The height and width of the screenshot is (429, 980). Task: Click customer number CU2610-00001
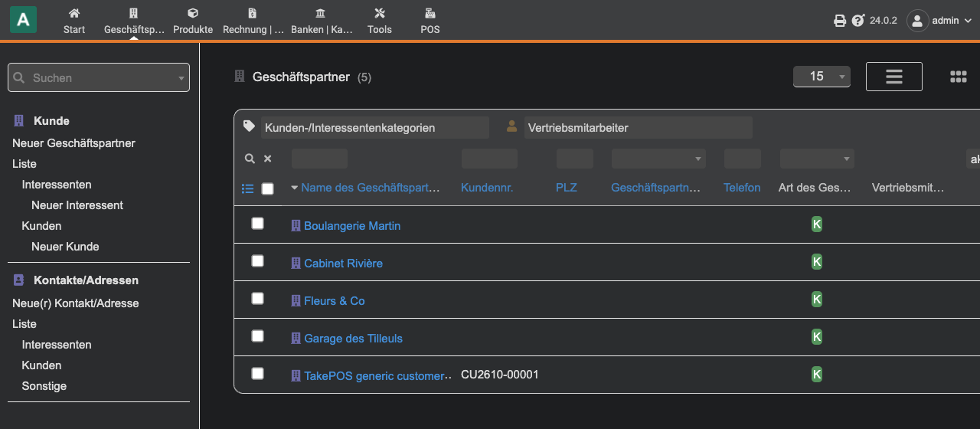pyautogui.click(x=500, y=375)
